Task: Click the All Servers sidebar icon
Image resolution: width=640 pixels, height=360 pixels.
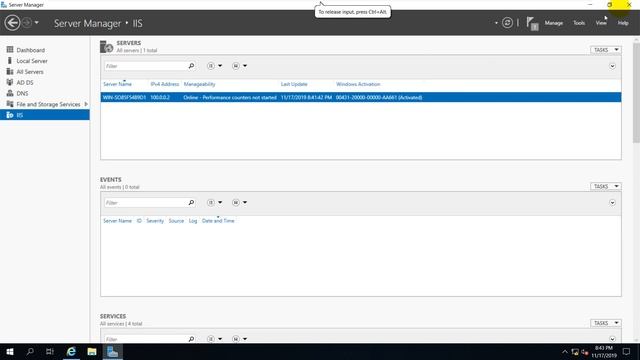Action: (10, 71)
